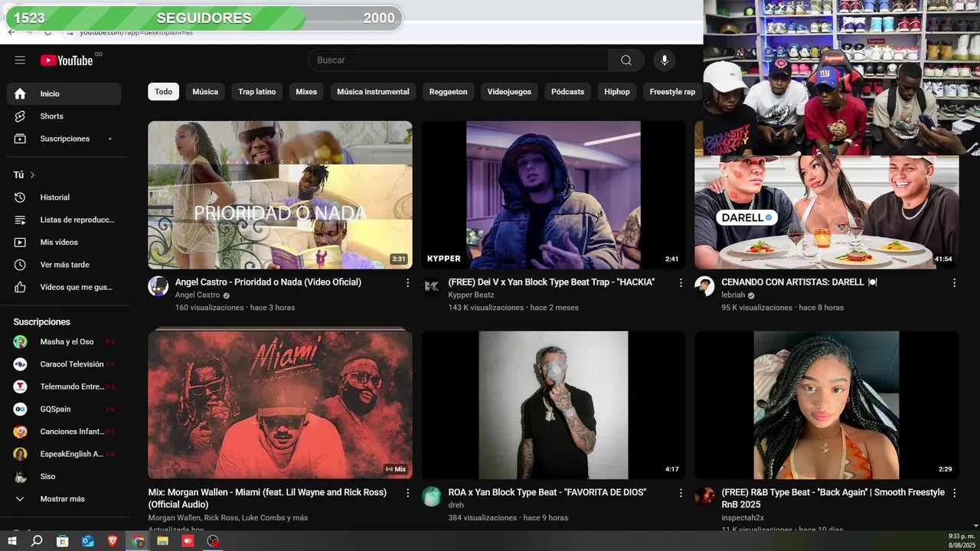
Task: Select the Música instrumental chip
Action: click(373, 92)
